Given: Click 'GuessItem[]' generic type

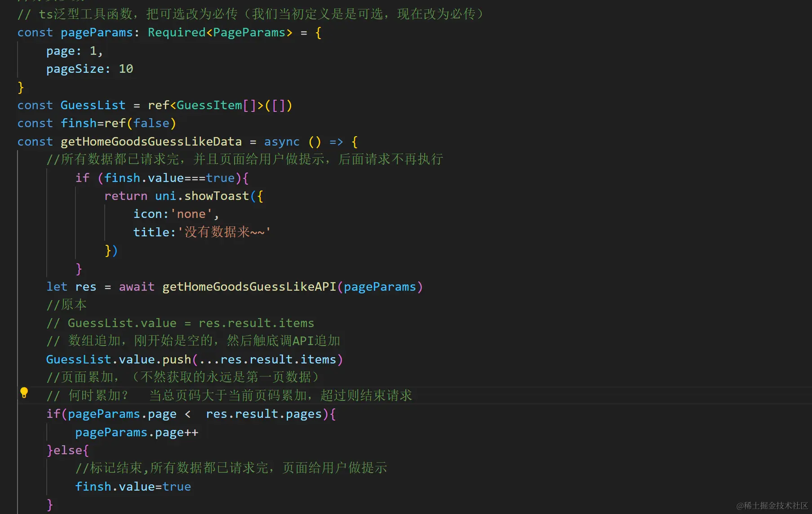Looking at the screenshot, I should (217, 105).
